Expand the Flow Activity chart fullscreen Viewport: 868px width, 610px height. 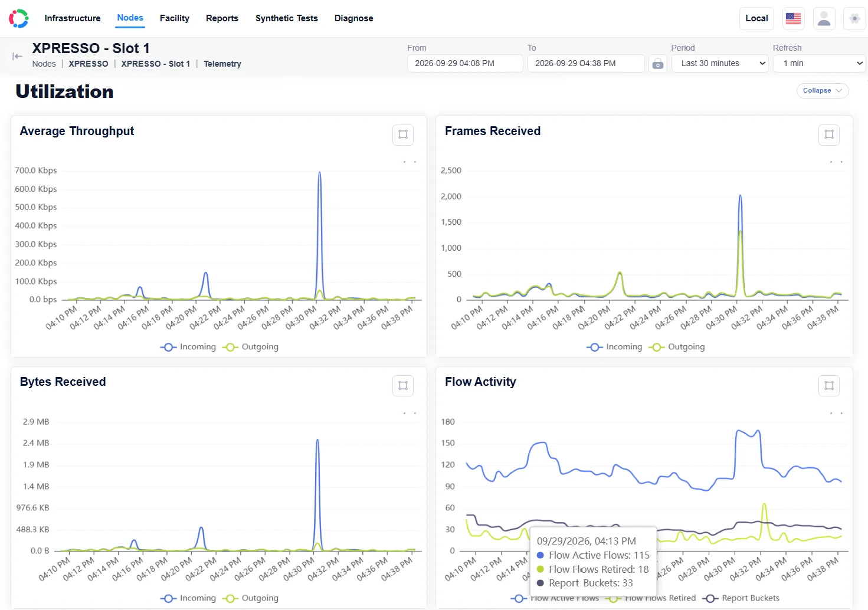(829, 386)
